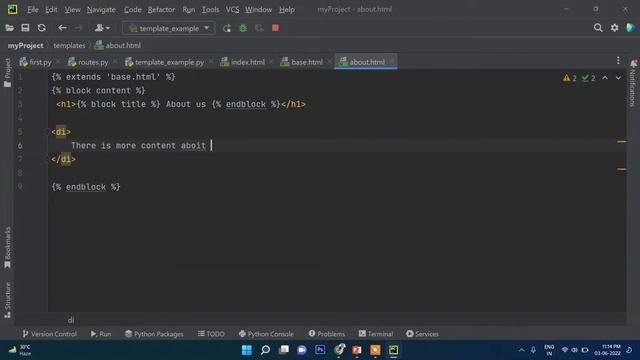Open the Terminal tool window
The height and width of the screenshot is (360, 640).
click(x=376, y=334)
